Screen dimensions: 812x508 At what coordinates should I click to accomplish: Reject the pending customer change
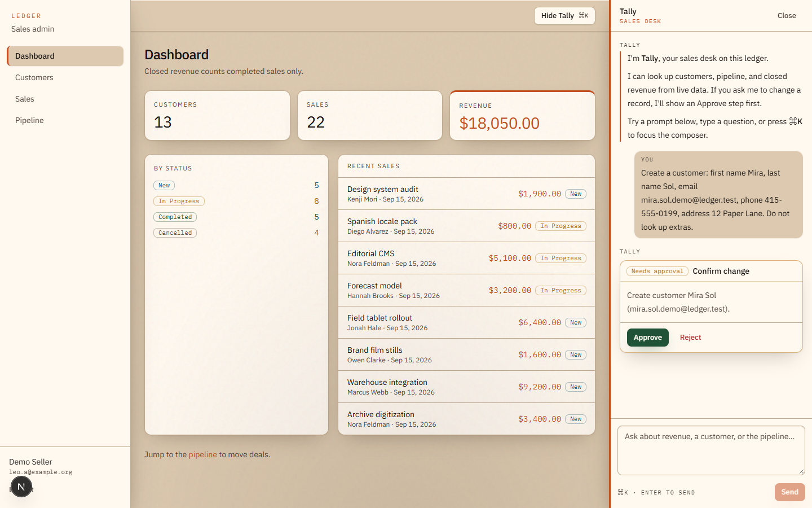pyautogui.click(x=690, y=338)
